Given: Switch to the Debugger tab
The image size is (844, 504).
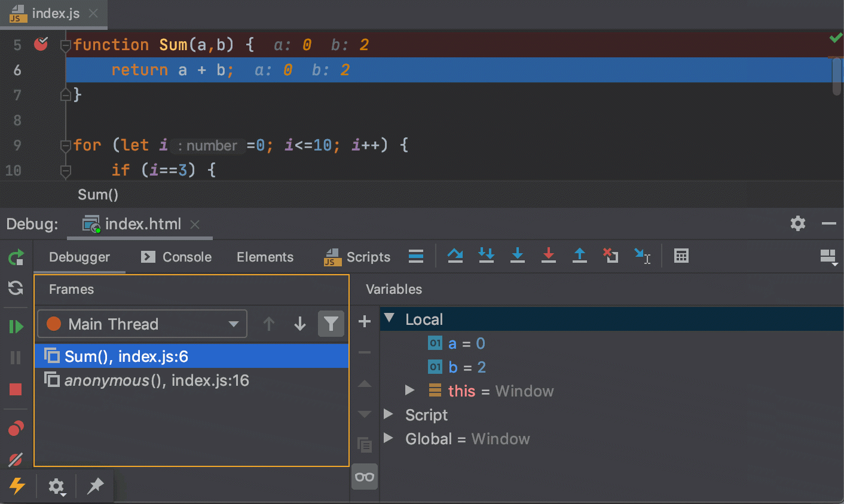Looking at the screenshot, I should pyautogui.click(x=79, y=257).
